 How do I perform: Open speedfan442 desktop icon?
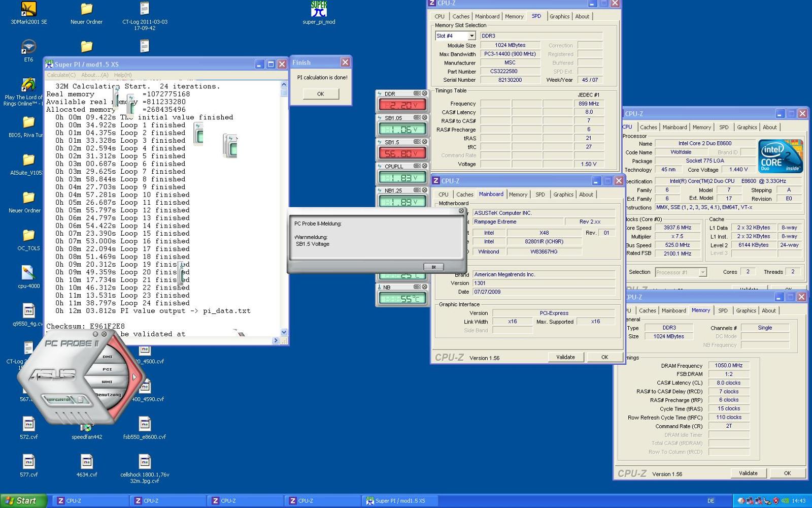pyautogui.click(x=87, y=432)
